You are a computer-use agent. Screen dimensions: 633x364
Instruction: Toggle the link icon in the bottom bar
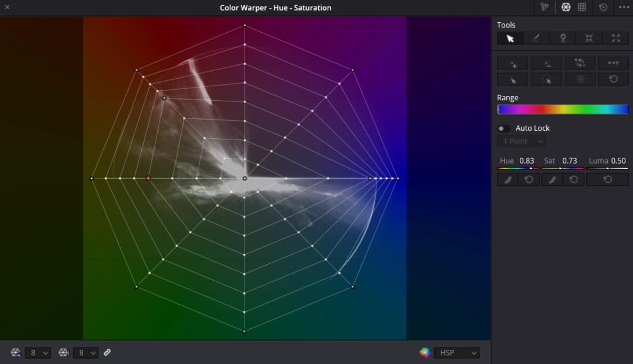pos(107,352)
